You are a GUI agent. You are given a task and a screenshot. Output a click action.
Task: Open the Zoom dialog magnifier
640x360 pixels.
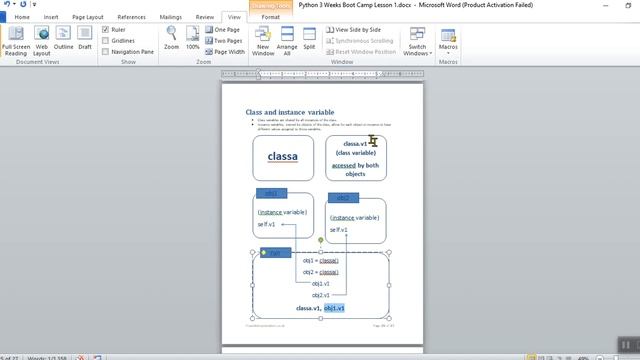pos(171,38)
